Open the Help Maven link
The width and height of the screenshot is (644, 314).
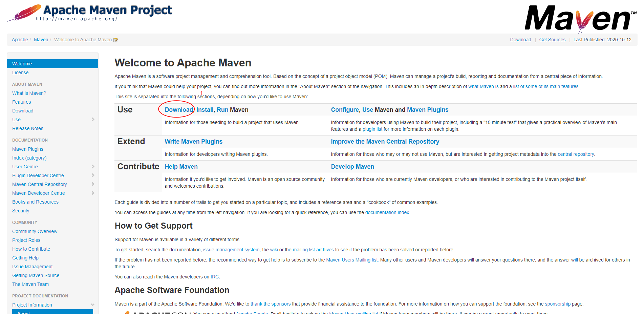pyautogui.click(x=181, y=167)
